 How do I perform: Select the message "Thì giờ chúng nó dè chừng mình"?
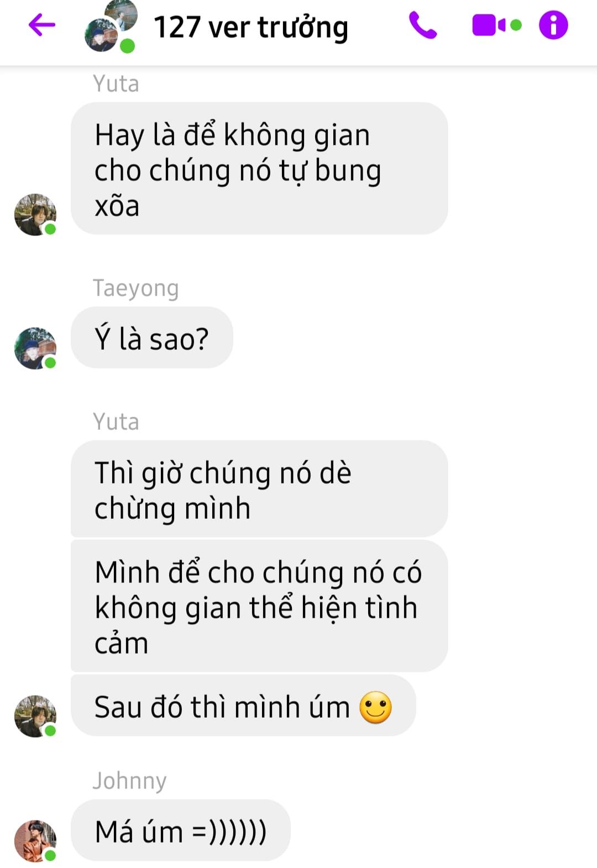click(x=259, y=488)
